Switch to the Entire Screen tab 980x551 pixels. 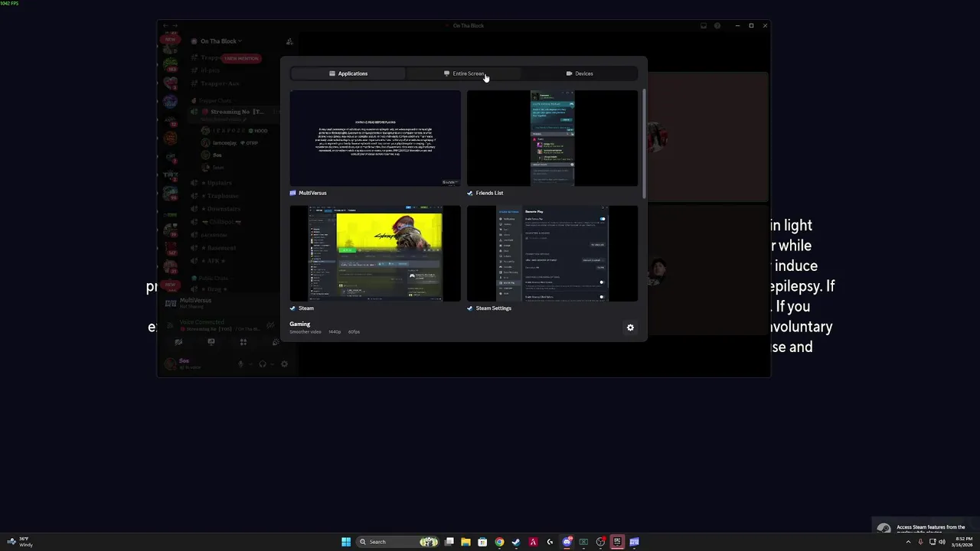(464, 73)
